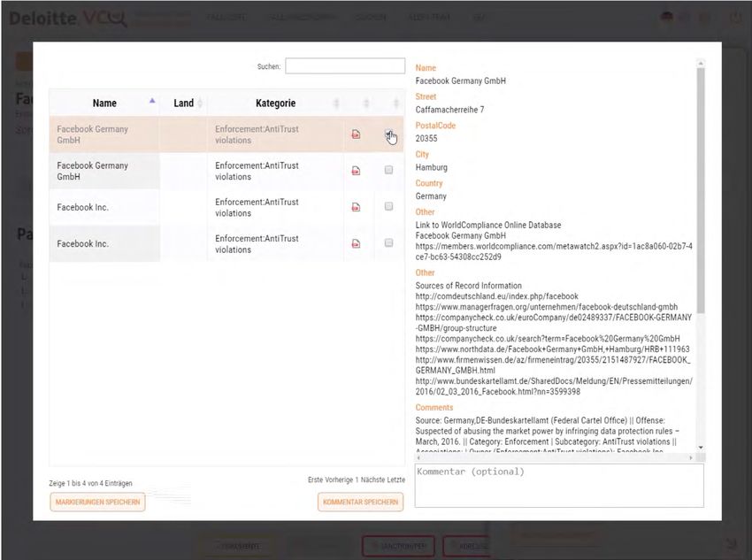Focus the Suchen search field

pos(345,66)
